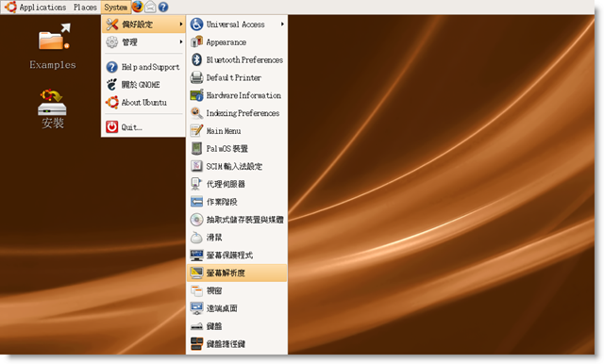Click the blue help launcher in panel
604x364 pixels.
pos(163,7)
